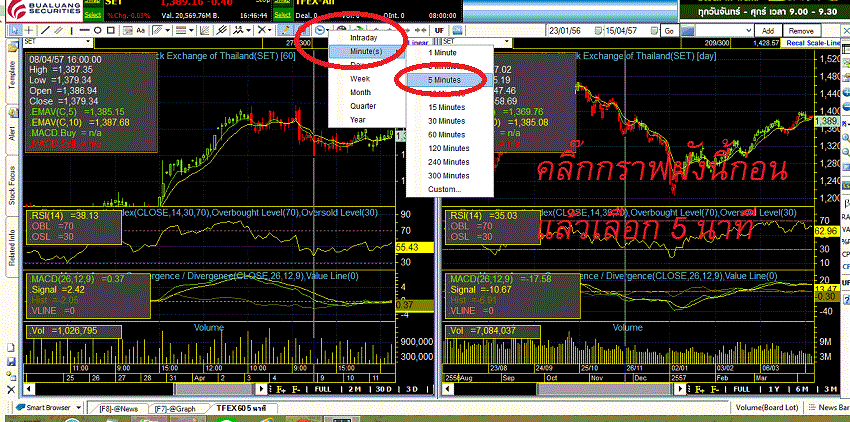Select the crosshair cursor tool
This screenshot has height=422, width=850.
pos(29,30)
